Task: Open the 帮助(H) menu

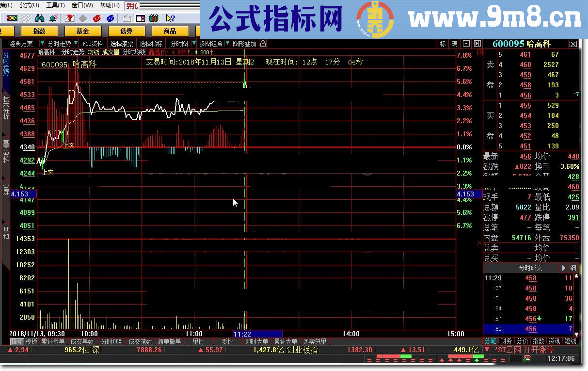Action: (x=110, y=5)
